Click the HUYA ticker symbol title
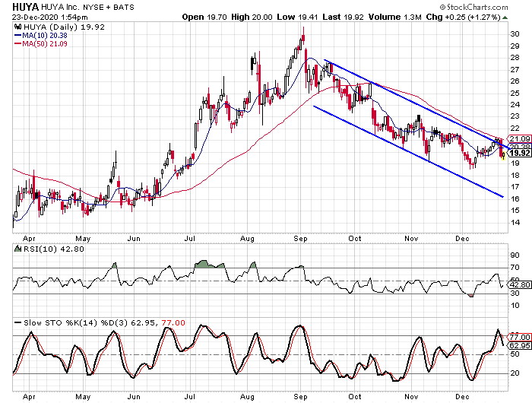This screenshot has height=403, width=532. pos(26,6)
